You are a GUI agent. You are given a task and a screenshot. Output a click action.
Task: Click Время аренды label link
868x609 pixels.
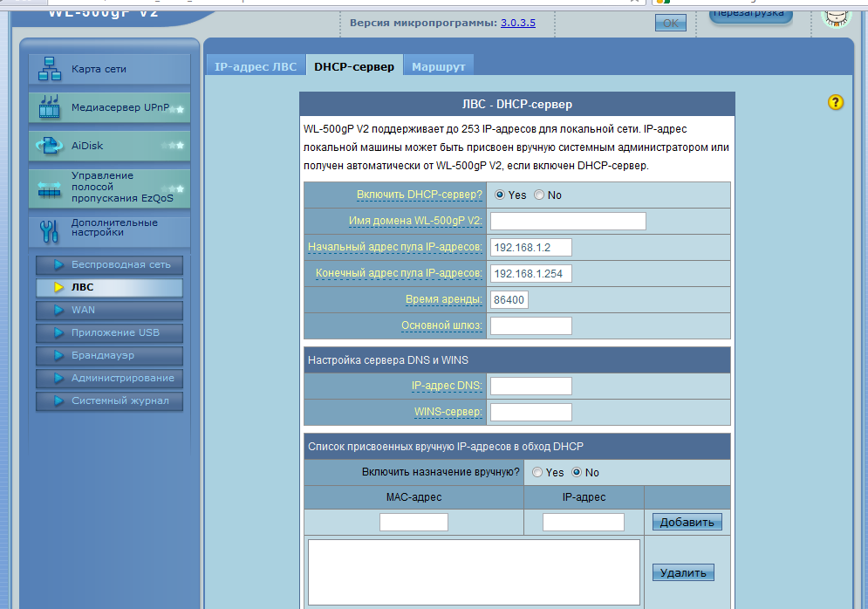[443, 299]
